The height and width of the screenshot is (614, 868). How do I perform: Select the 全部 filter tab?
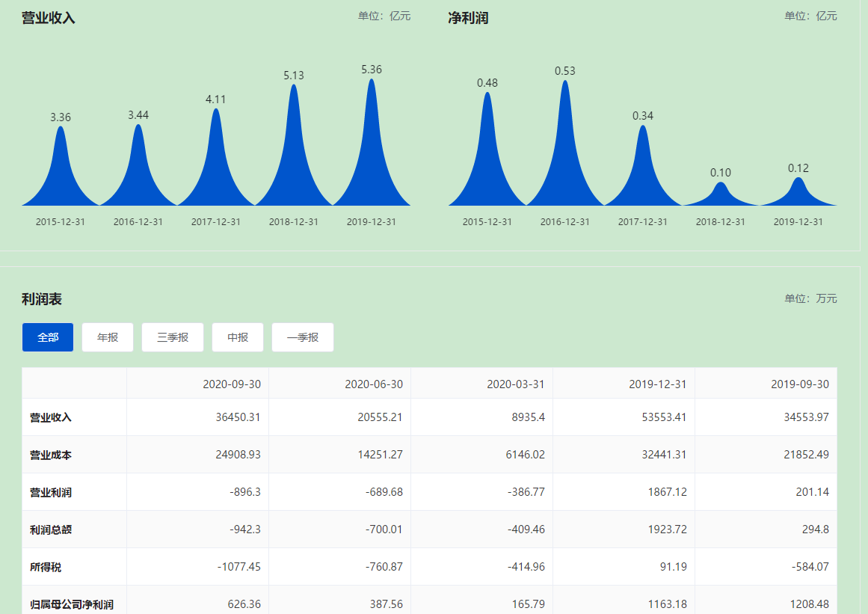click(48, 337)
